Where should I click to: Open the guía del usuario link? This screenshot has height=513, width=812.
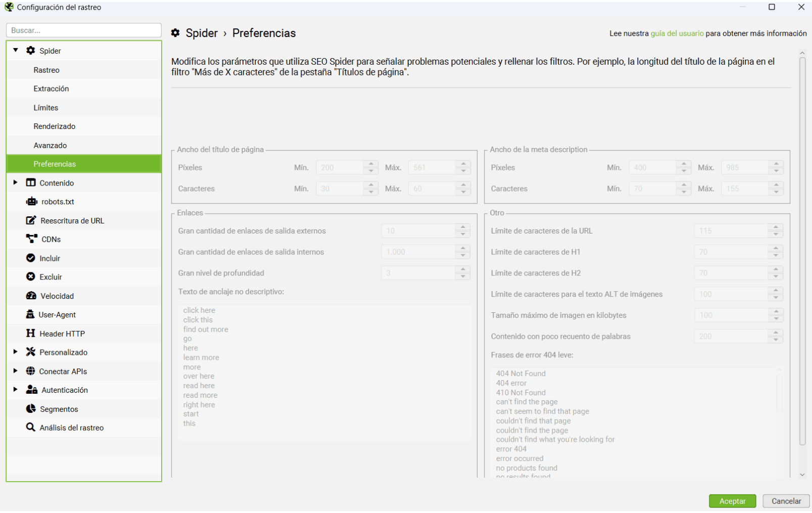[677, 33]
